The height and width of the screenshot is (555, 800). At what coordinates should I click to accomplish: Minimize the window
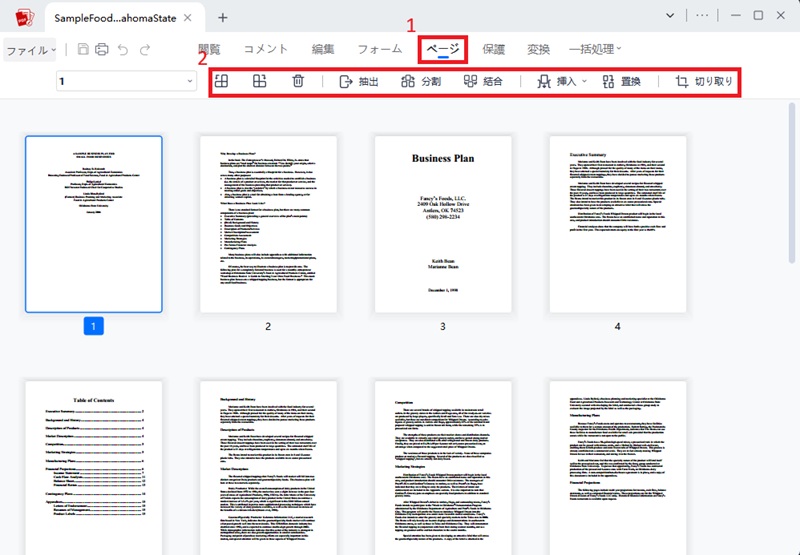pyautogui.click(x=736, y=15)
